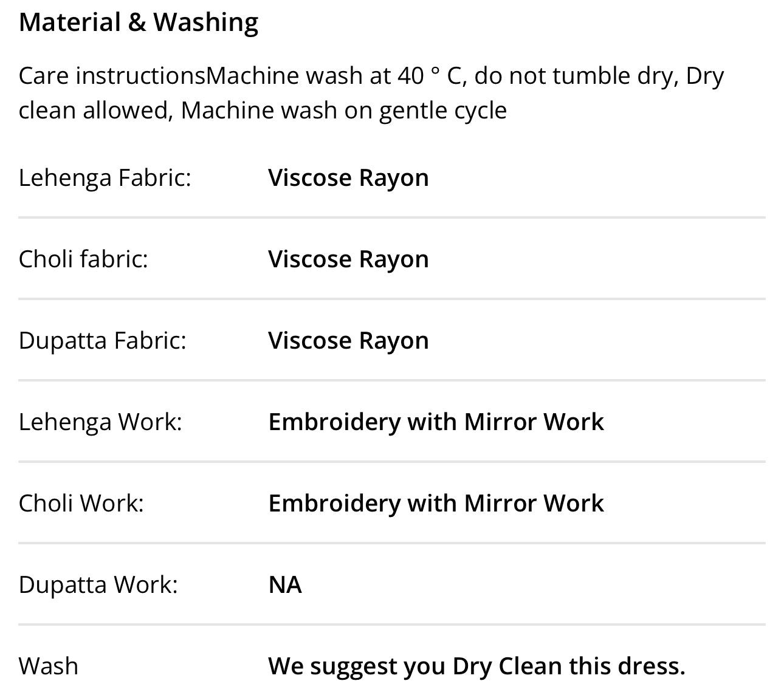This screenshot has width=784, height=698.
Task: Click Viscose Rayon in Lehenga Fabric row
Action: pos(348,178)
